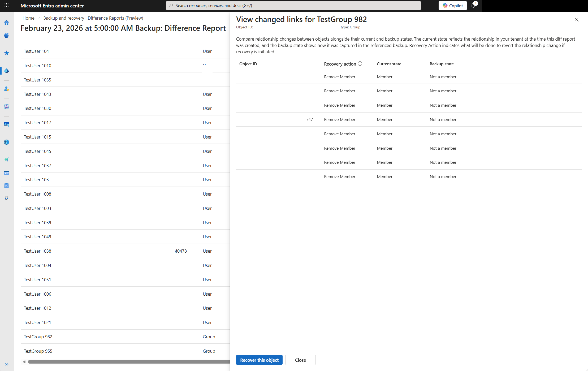
Task: Open Backup and recovery Difference Reports breadcrumb
Action: (93, 18)
